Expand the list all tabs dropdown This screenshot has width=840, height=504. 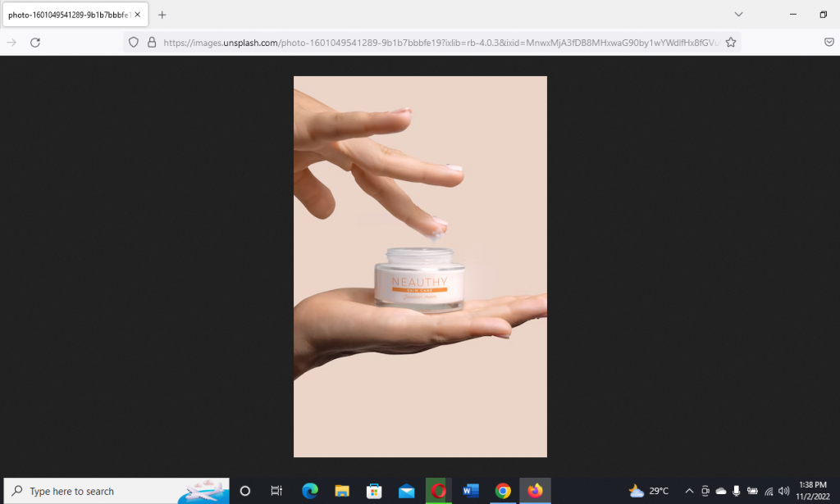[x=738, y=15]
